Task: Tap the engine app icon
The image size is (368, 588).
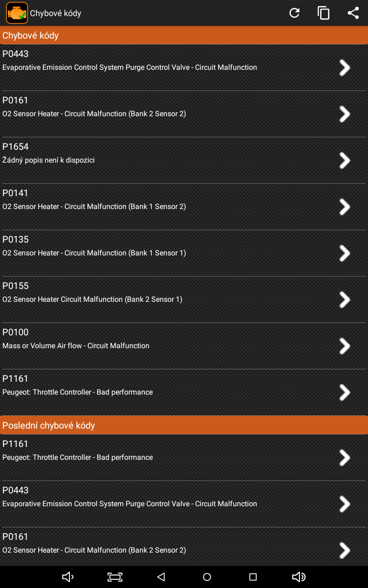Action: [17, 13]
